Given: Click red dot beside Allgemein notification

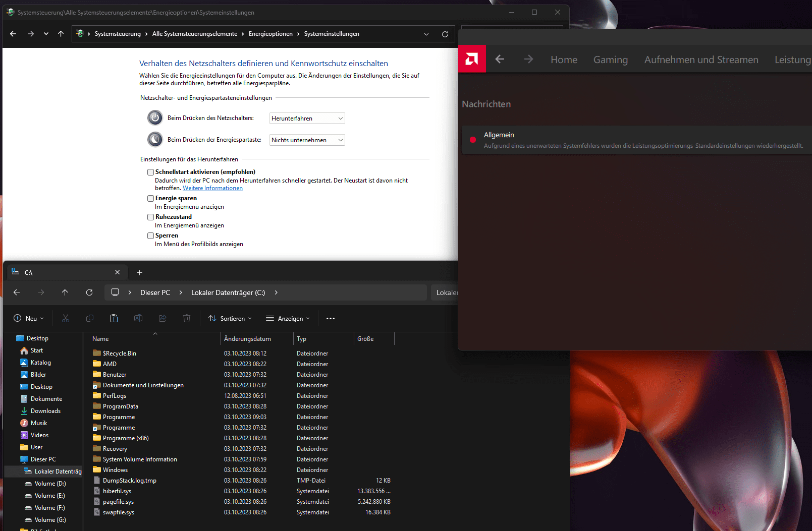Looking at the screenshot, I should tap(473, 140).
